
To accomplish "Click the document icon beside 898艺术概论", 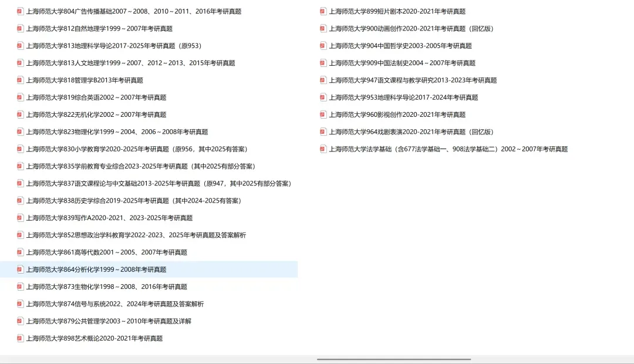I will pyautogui.click(x=20, y=338).
